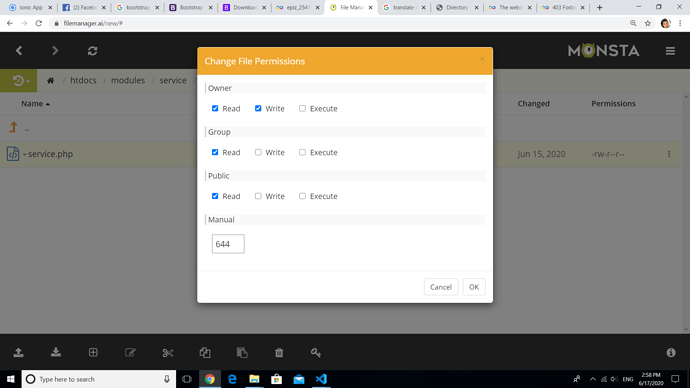Switch to the 403 Forbidden browser tab
The image size is (690, 388).
tap(563, 7)
